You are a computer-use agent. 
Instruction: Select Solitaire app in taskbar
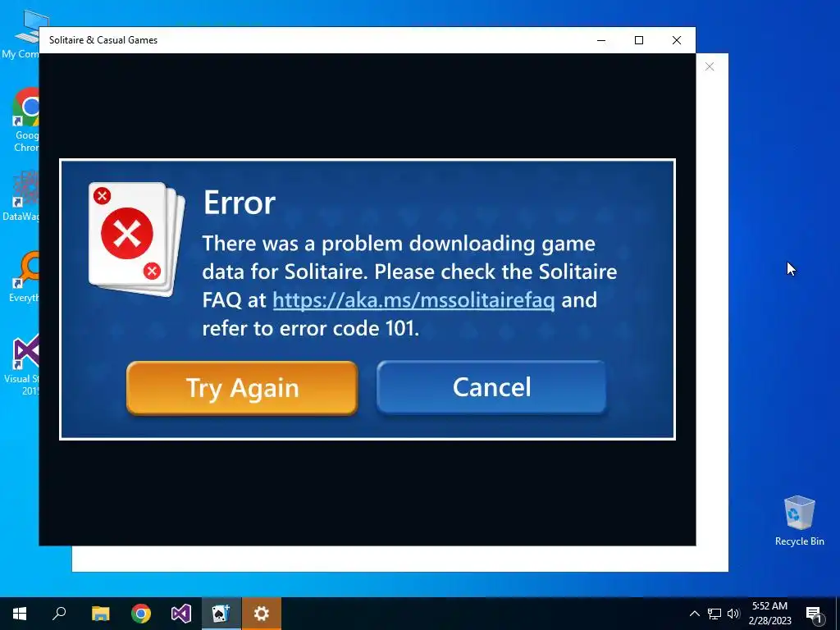tap(221, 614)
